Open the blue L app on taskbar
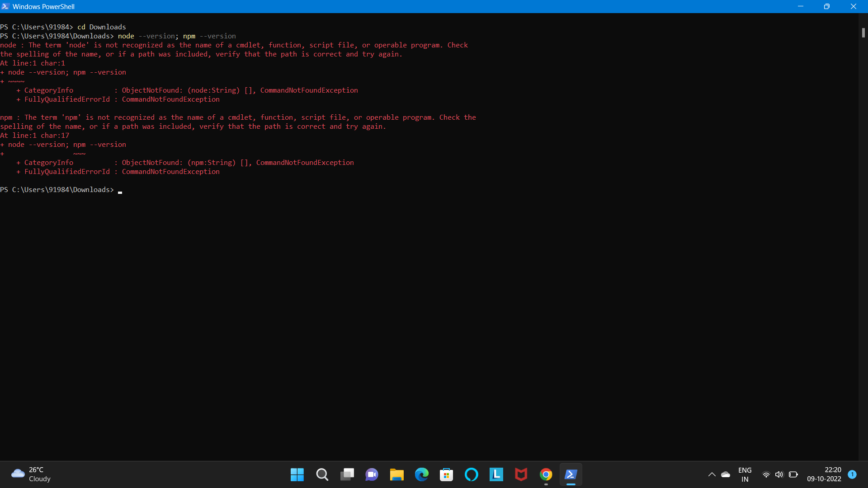 (496, 474)
